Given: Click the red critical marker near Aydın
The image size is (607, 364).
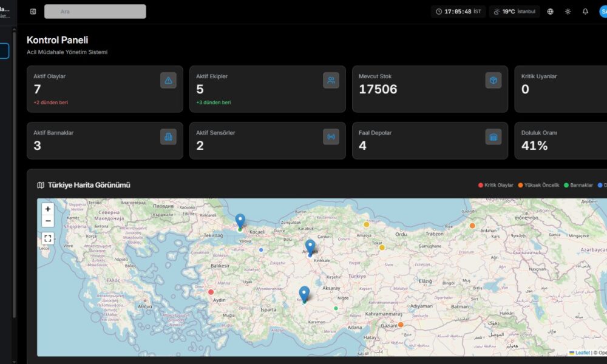Looking at the screenshot, I should tap(211, 292).
